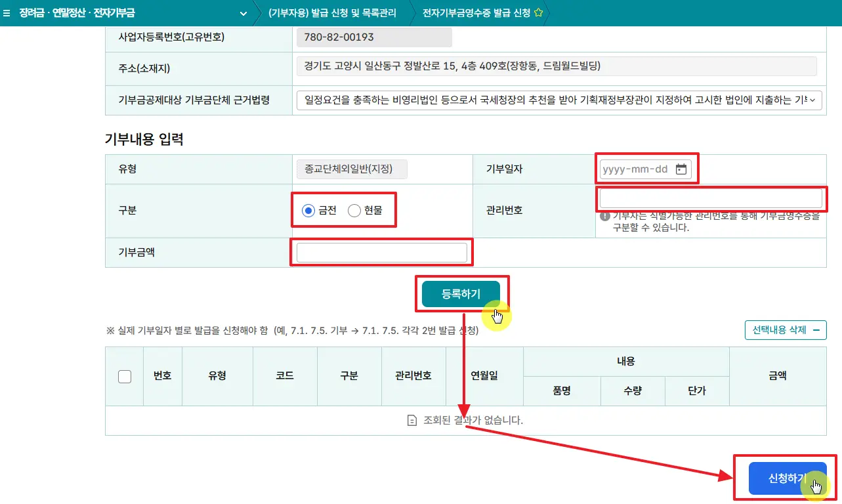This screenshot has height=504, width=842.
Task: Check the select-all checkbox in table header
Action: [x=124, y=376]
